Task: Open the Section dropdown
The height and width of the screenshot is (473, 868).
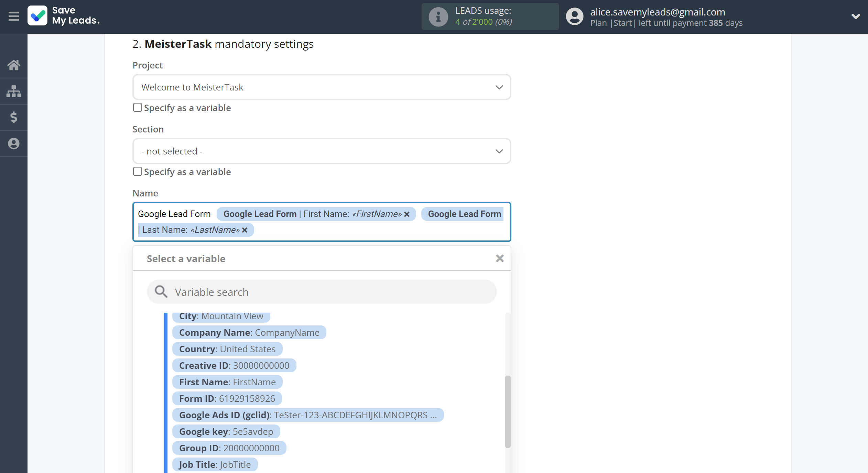Action: [x=322, y=151]
